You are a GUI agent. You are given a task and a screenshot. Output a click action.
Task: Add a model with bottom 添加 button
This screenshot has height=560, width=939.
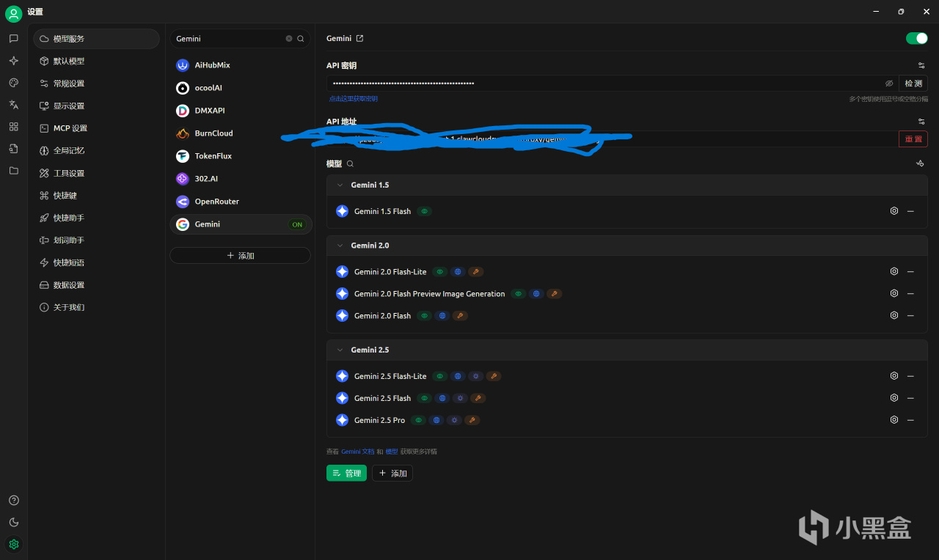(392, 474)
